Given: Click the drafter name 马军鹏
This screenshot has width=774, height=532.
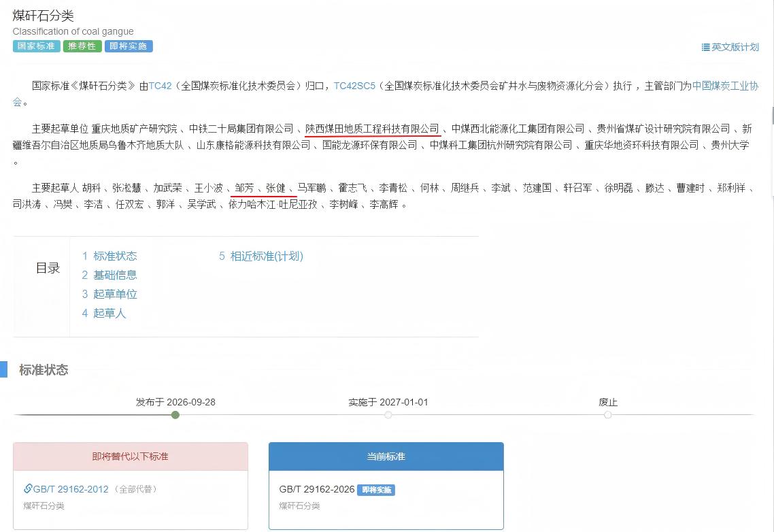Looking at the screenshot, I should pyautogui.click(x=312, y=188).
